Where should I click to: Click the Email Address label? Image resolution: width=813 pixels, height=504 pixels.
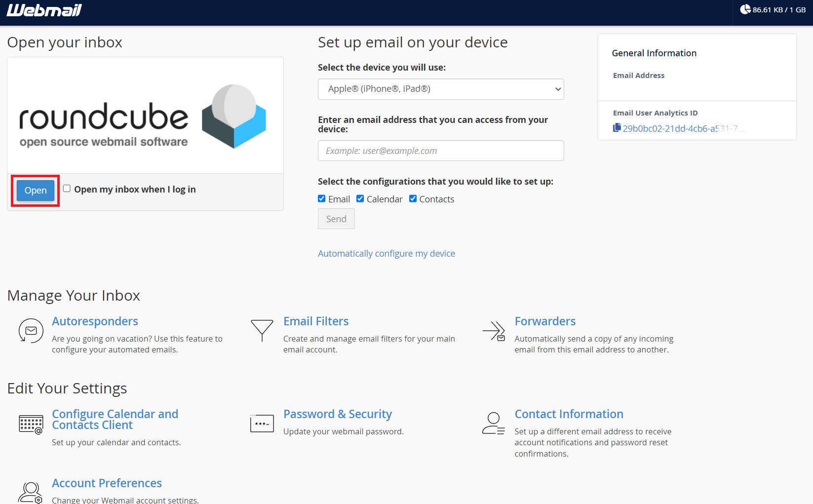(639, 76)
